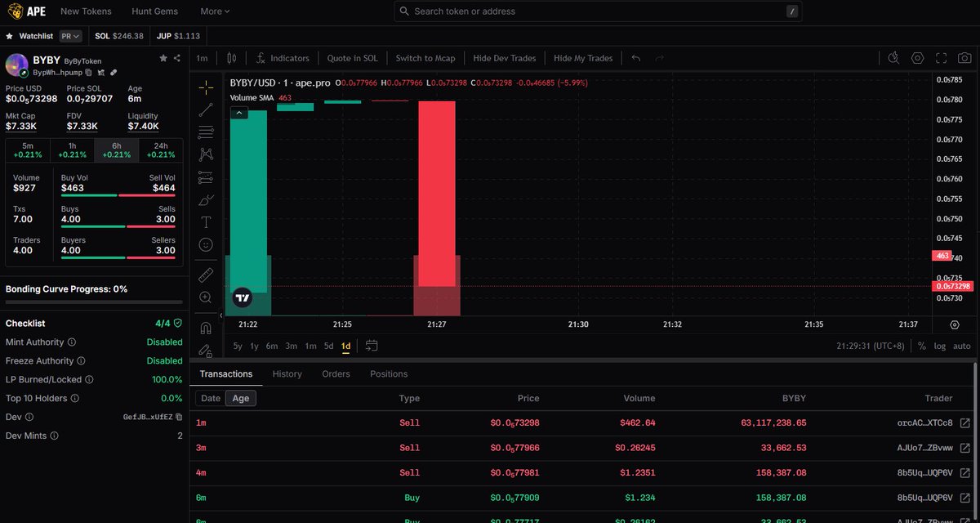The height and width of the screenshot is (523, 980).
Task: Select the 5d chart range
Action: [328, 346]
